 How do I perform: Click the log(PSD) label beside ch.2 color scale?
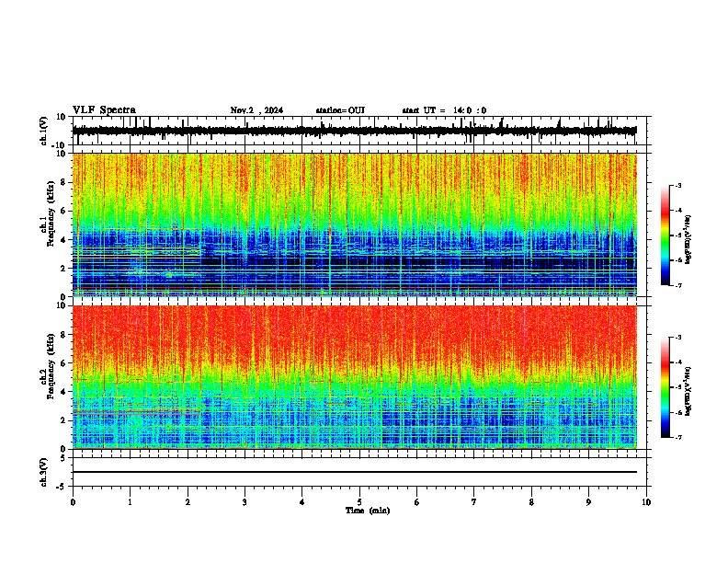tap(688, 390)
